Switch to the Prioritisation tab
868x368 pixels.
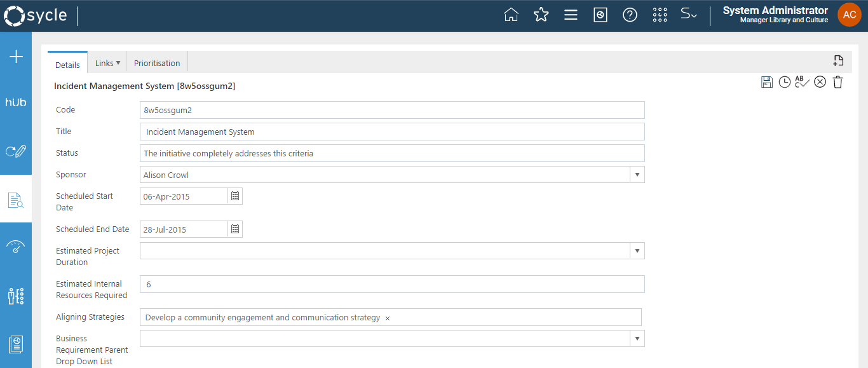[x=157, y=63]
